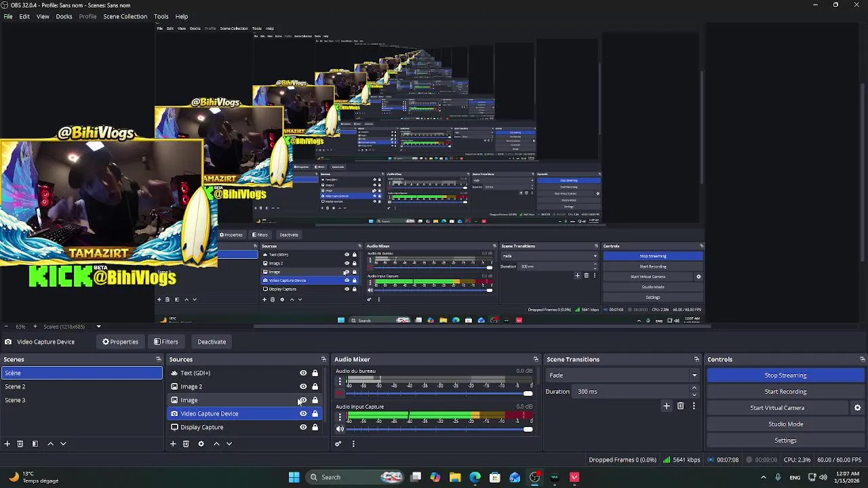Open the Help menu
The image size is (868, 488).
(182, 16)
